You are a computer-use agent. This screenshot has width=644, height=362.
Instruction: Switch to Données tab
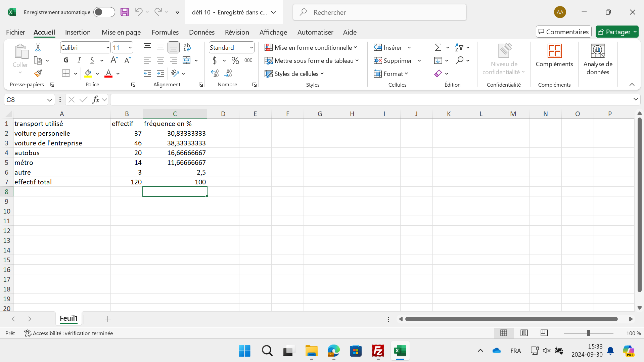pyautogui.click(x=202, y=32)
